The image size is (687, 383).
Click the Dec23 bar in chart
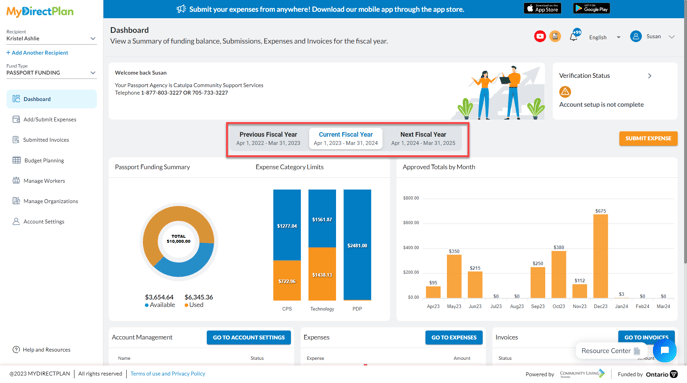pyautogui.click(x=600, y=256)
